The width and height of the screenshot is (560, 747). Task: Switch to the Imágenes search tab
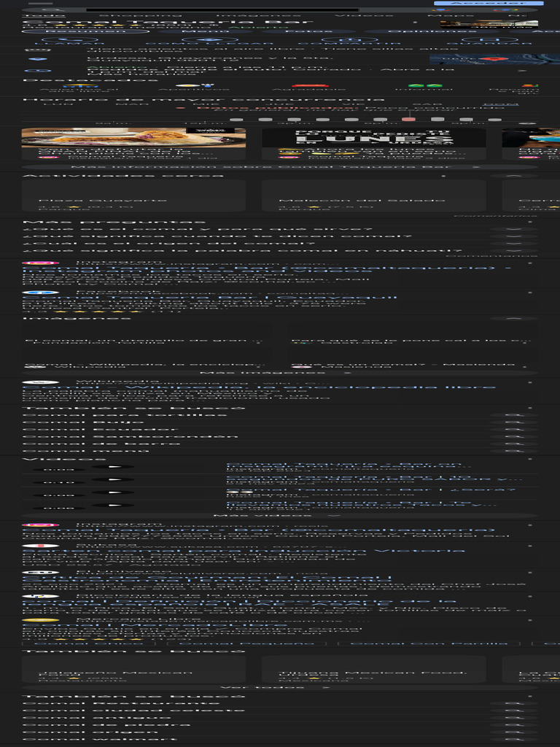[258, 15]
